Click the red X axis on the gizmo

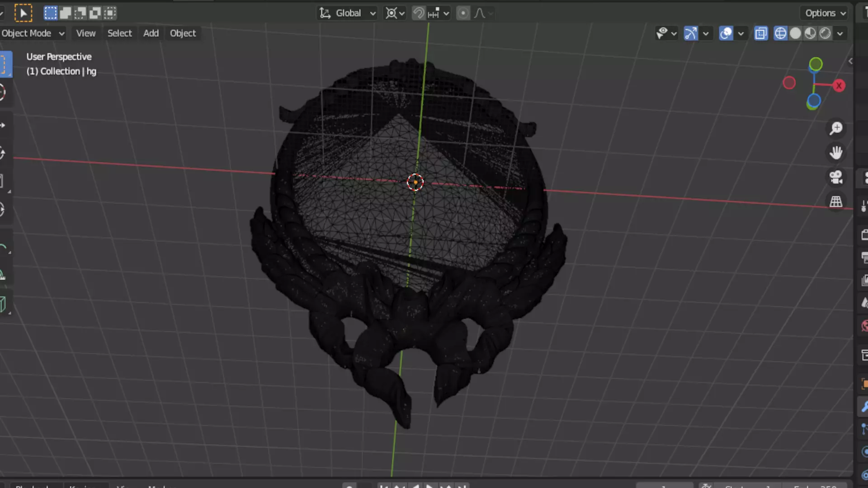pyautogui.click(x=839, y=85)
